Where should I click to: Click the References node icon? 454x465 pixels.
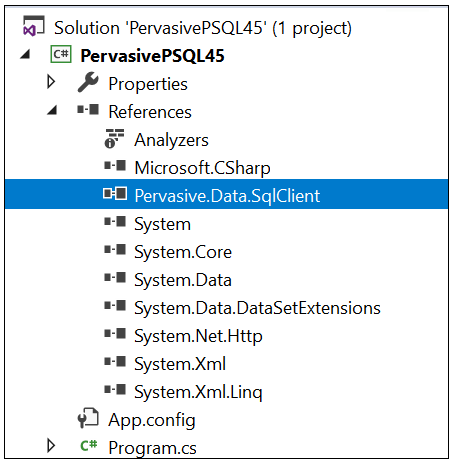point(88,110)
